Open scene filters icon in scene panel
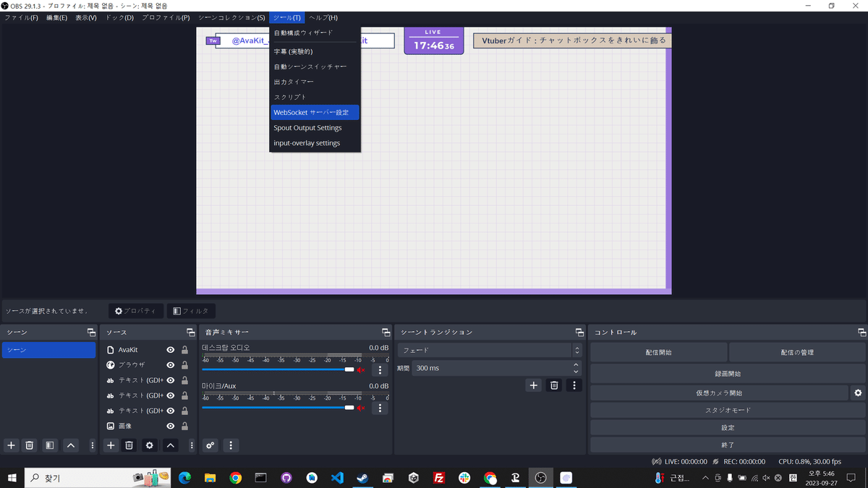This screenshot has width=868, height=488. tap(48, 445)
